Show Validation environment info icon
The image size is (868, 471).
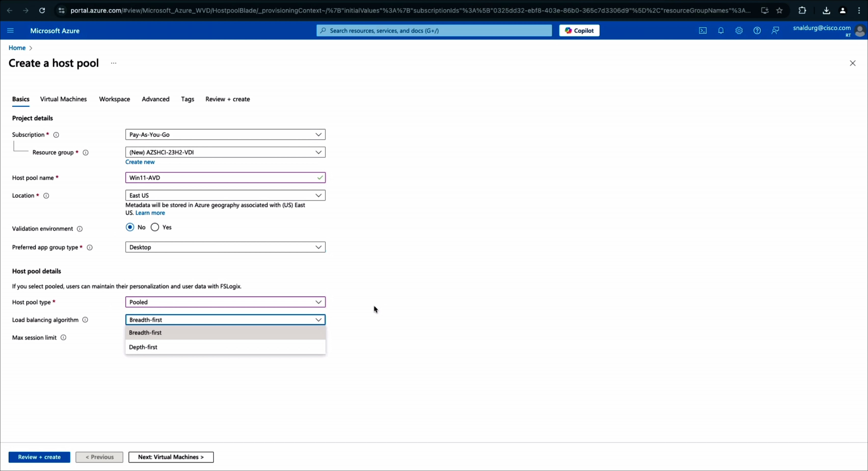click(x=79, y=229)
